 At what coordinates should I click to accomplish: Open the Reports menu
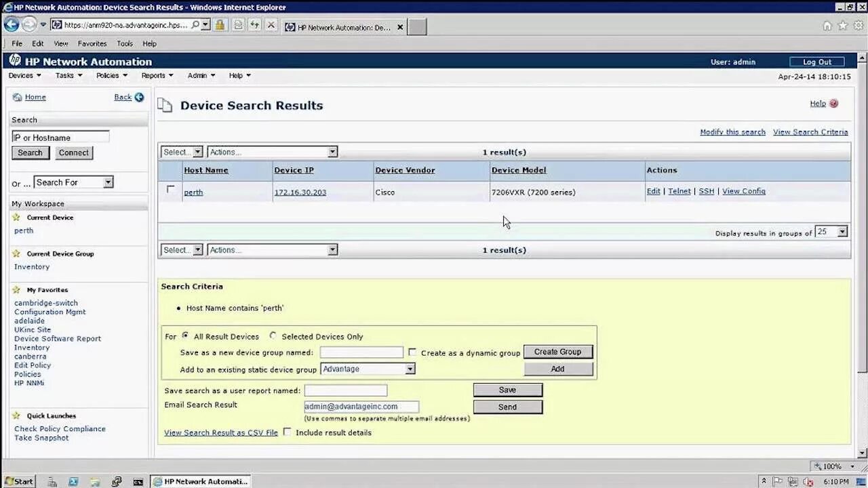pyautogui.click(x=157, y=75)
